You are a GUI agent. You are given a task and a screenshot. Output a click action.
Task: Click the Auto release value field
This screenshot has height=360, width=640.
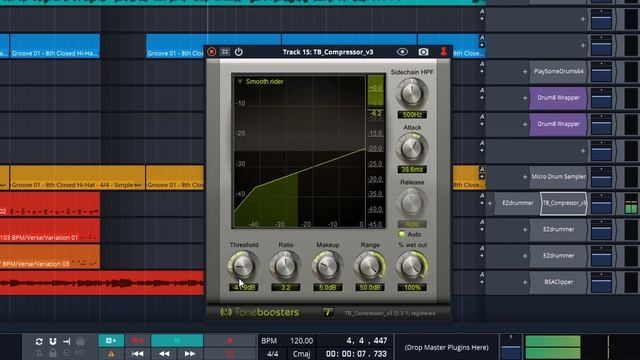(x=412, y=224)
